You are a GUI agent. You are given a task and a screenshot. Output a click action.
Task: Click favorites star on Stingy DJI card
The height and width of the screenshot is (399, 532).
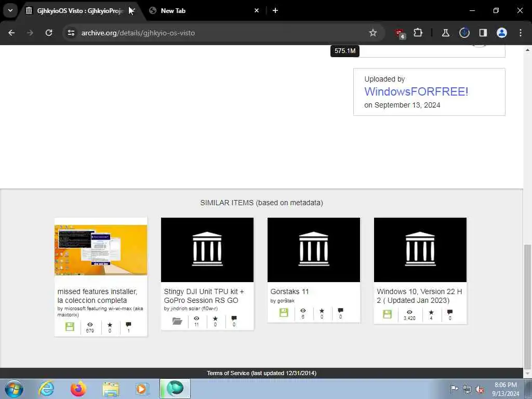[215, 318]
